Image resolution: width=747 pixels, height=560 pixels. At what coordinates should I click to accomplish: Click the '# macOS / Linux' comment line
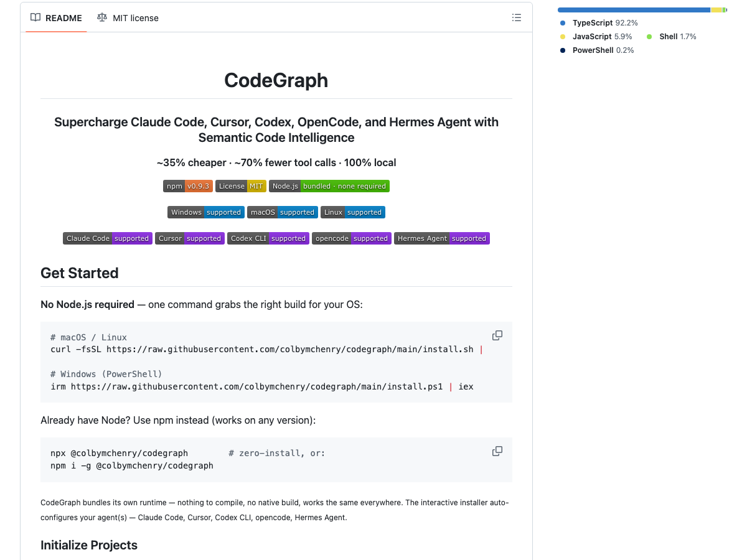(x=88, y=337)
